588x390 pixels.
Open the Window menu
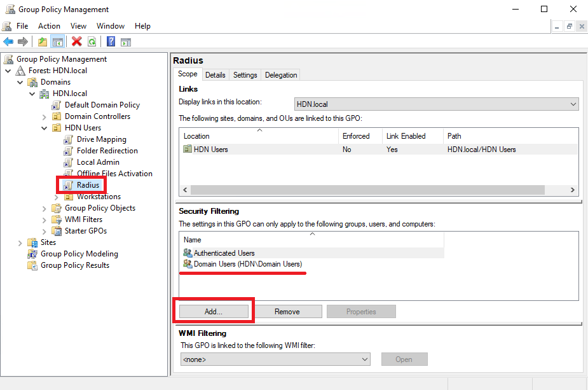pos(111,26)
